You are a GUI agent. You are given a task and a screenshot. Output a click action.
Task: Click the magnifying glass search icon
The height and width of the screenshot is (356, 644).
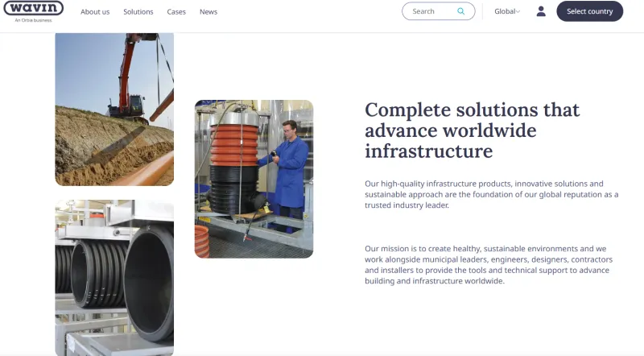[x=460, y=11]
